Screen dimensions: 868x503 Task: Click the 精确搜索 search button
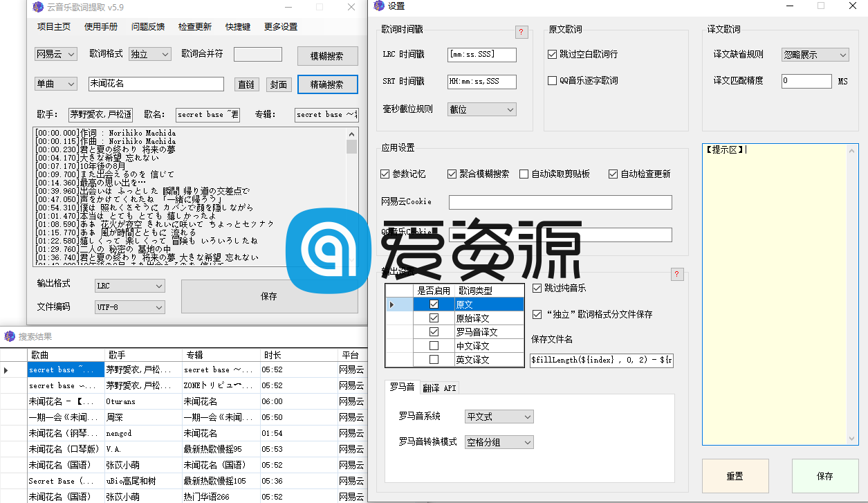pyautogui.click(x=327, y=84)
